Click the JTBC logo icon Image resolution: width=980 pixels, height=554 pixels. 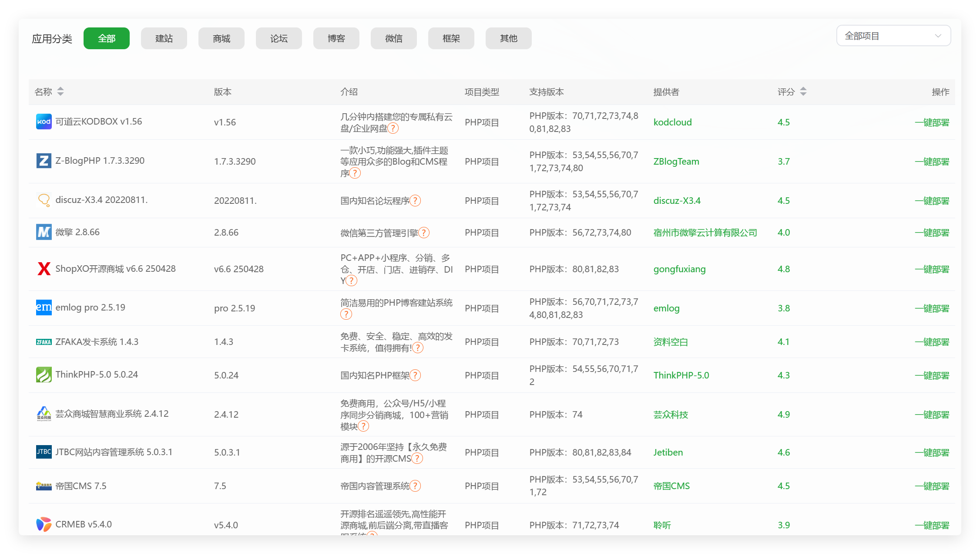(x=44, y=452)
